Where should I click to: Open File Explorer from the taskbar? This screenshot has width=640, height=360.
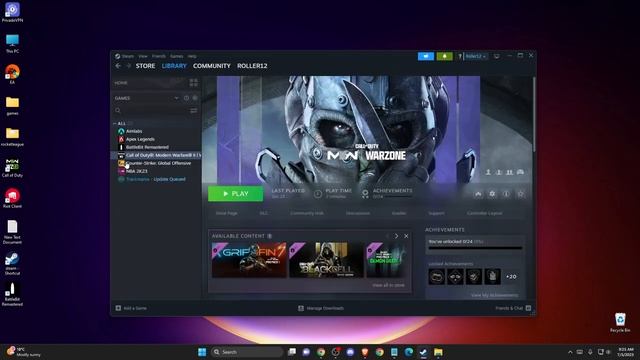(x=438, y=352)
